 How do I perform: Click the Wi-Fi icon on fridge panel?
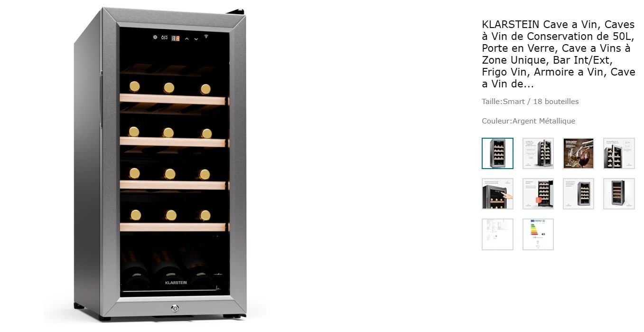(x=206, y=37)
